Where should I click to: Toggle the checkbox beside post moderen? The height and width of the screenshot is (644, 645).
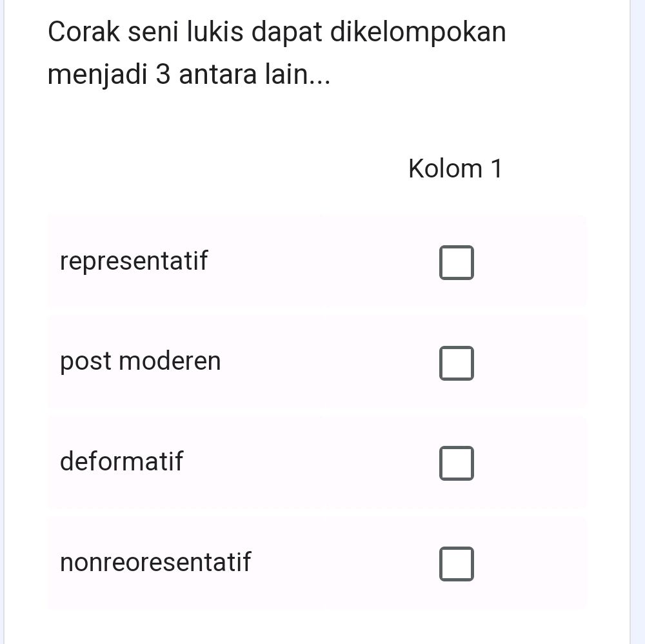456,363
